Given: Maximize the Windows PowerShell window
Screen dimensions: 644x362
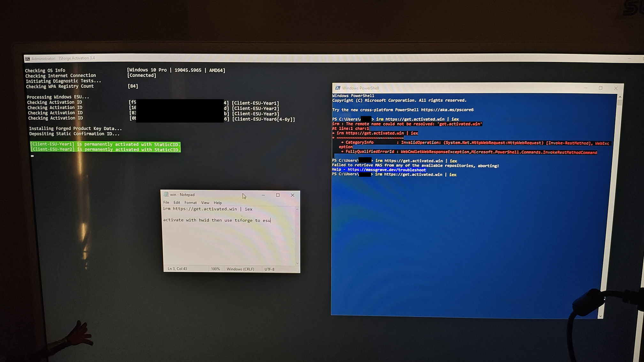Looking at the screenshot, I should tap(600, 88).
